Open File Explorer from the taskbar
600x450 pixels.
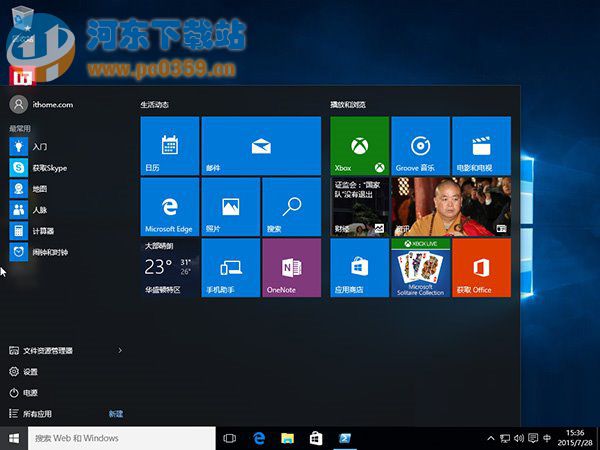(287, 438)
